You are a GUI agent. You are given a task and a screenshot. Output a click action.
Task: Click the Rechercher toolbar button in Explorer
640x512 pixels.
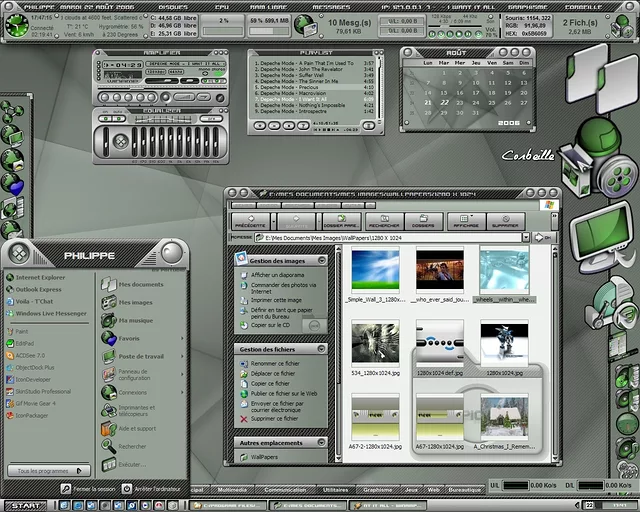(385, 221)
